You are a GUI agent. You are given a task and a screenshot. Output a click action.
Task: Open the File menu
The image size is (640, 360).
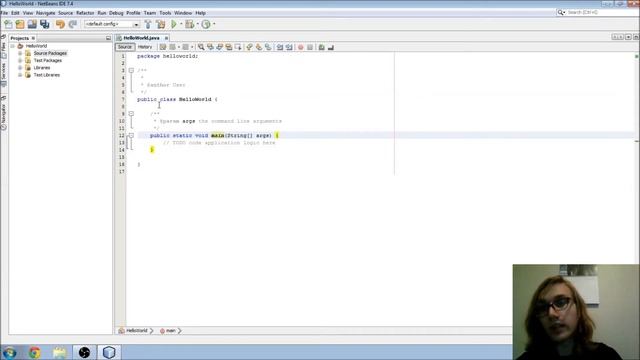pos(4,13)
